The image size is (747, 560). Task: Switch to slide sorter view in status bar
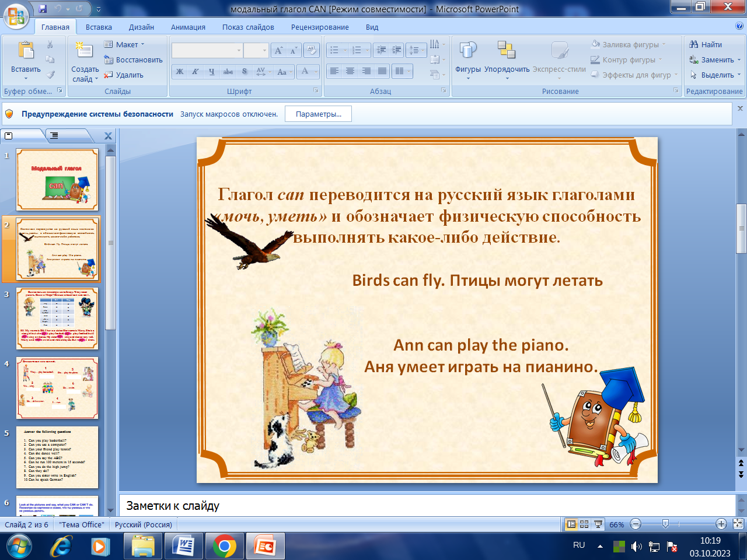click(584, 524)
